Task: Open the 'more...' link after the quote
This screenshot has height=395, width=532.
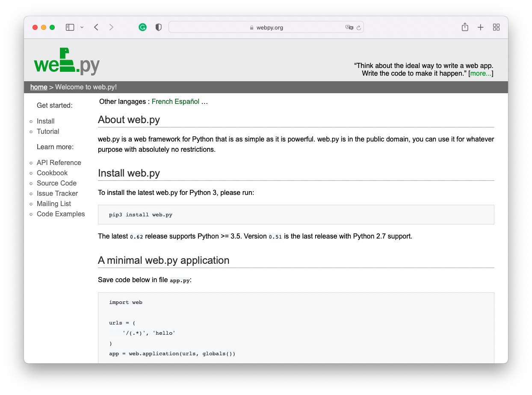Action: 481,73
